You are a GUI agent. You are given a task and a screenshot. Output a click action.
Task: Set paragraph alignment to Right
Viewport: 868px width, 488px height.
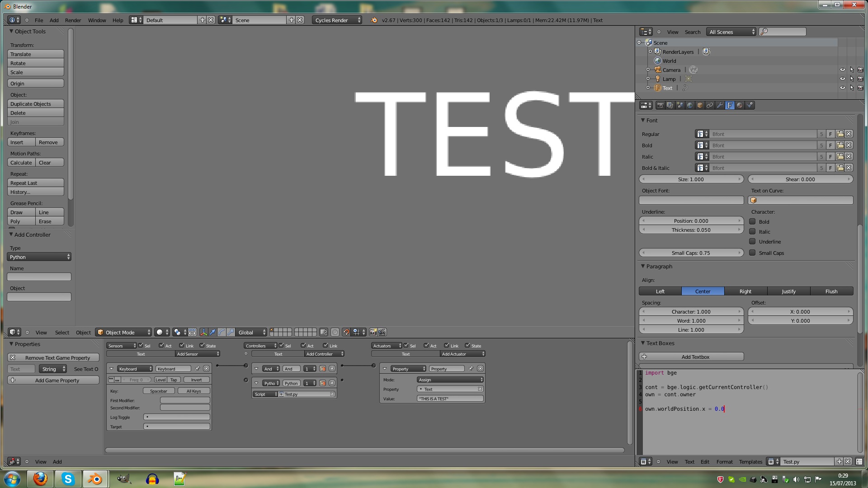coord(745,291)
